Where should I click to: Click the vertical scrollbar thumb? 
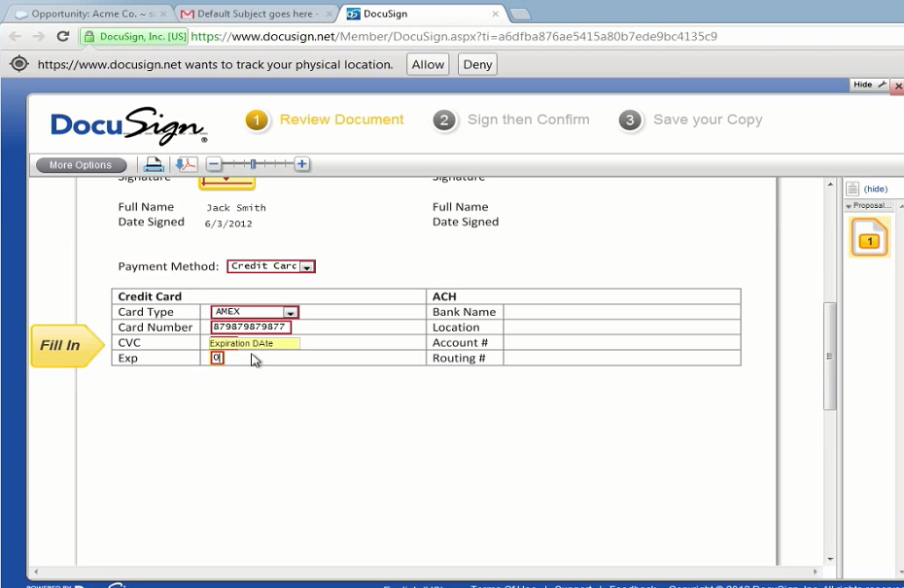point(830,356)
